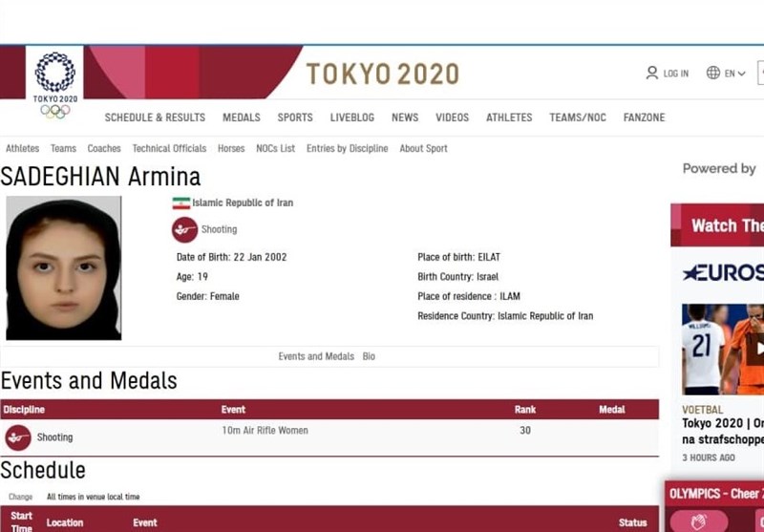The width and height of the screenshot is (764, 532).
Task: Open the SPORTS menu
Action: (x=295, y=117)
